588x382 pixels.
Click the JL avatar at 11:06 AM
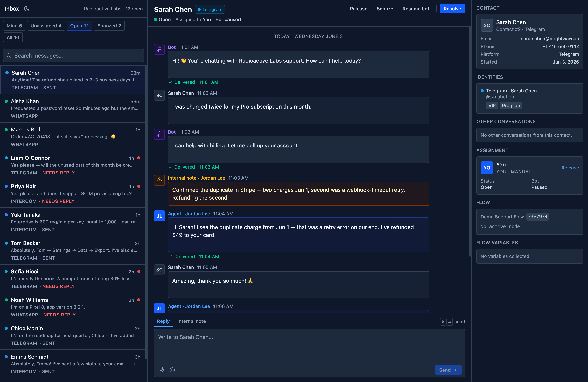159,308
